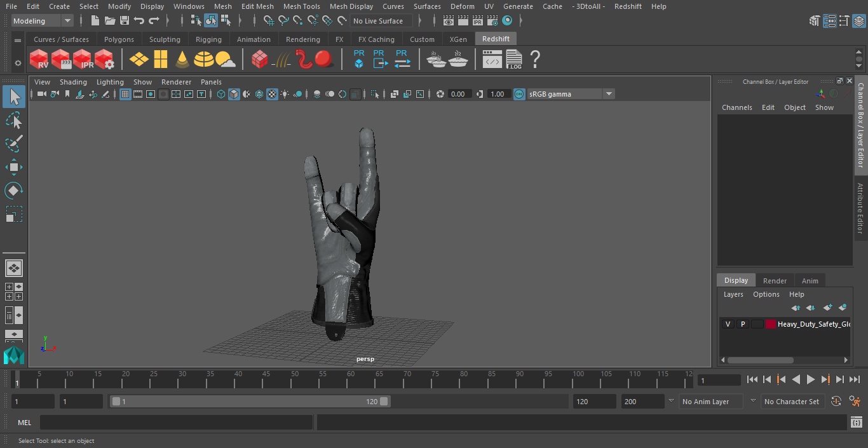Open the viewport Shading menu

[x=73, y=82]
